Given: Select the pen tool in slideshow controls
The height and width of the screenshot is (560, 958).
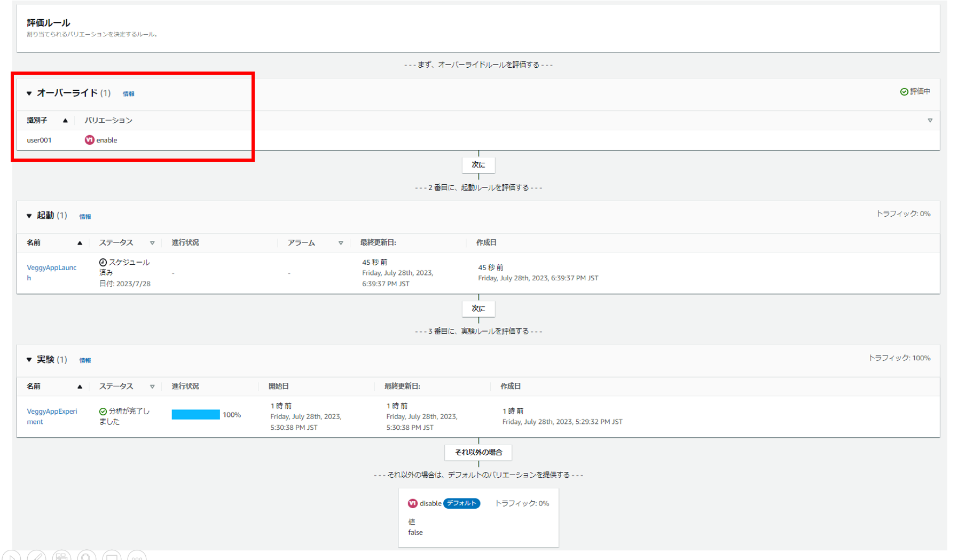Looking at the screenshot, I should tap(36, 557).
